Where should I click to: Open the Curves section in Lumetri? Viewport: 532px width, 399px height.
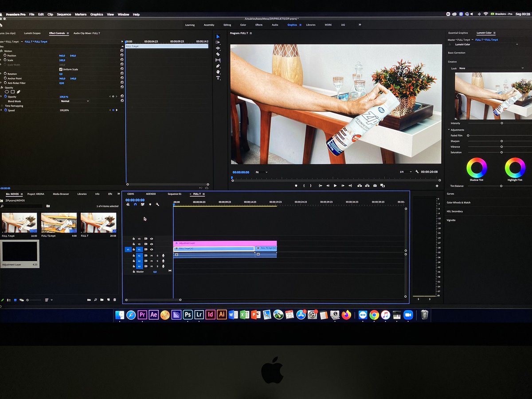[x=450, y=194]
